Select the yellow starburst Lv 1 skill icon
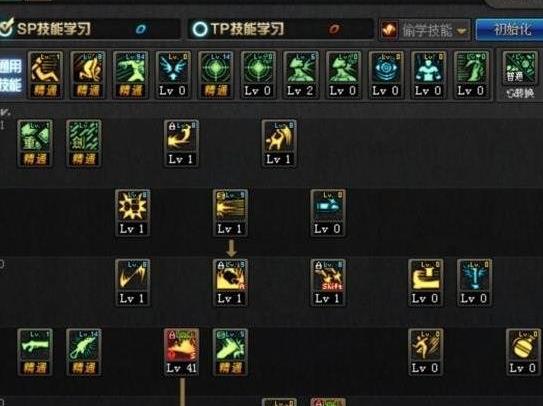 click(133, 213)
